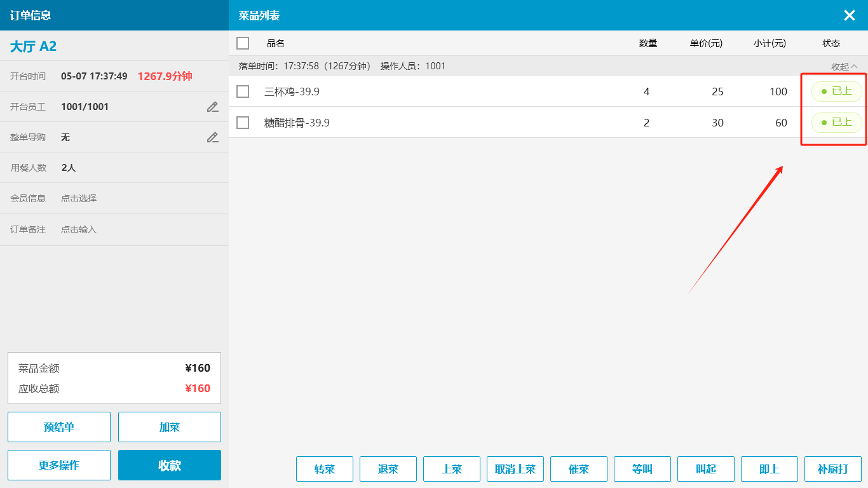Reprint kitchen ticket with 补厨打
This screenshot has height=488, width=868.
833,469
